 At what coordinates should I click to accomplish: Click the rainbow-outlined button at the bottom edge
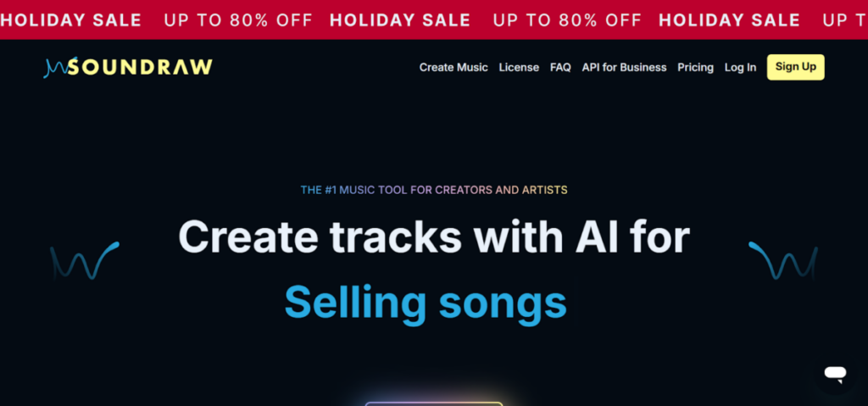(434, 403)
